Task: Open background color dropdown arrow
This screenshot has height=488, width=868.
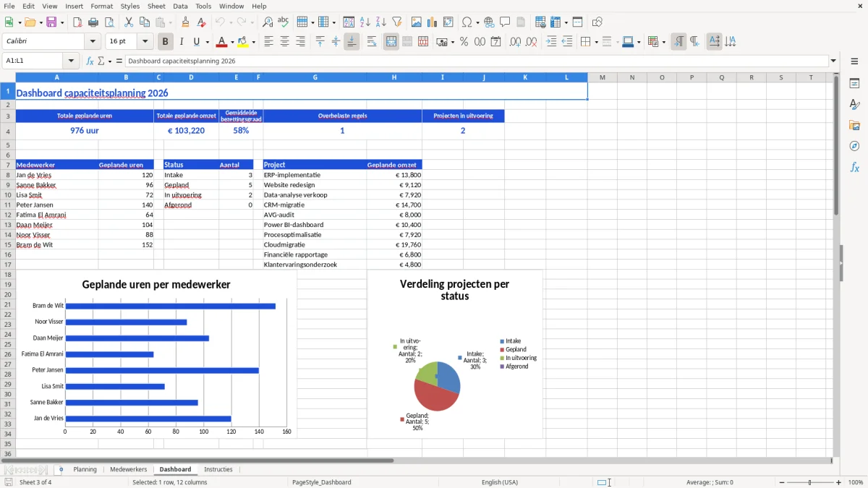Action: (x=254, y=42)
